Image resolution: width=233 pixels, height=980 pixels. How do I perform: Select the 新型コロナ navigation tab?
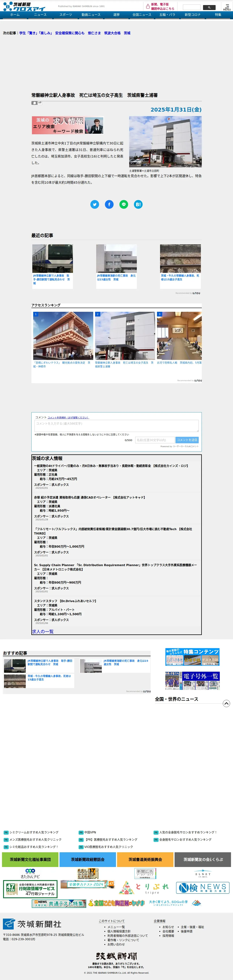coord(192,15)
